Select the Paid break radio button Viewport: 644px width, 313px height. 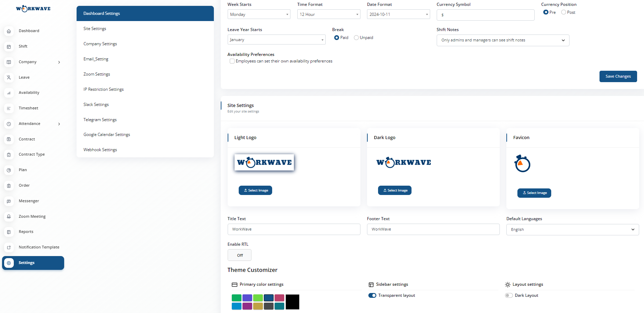click(337, 38)
